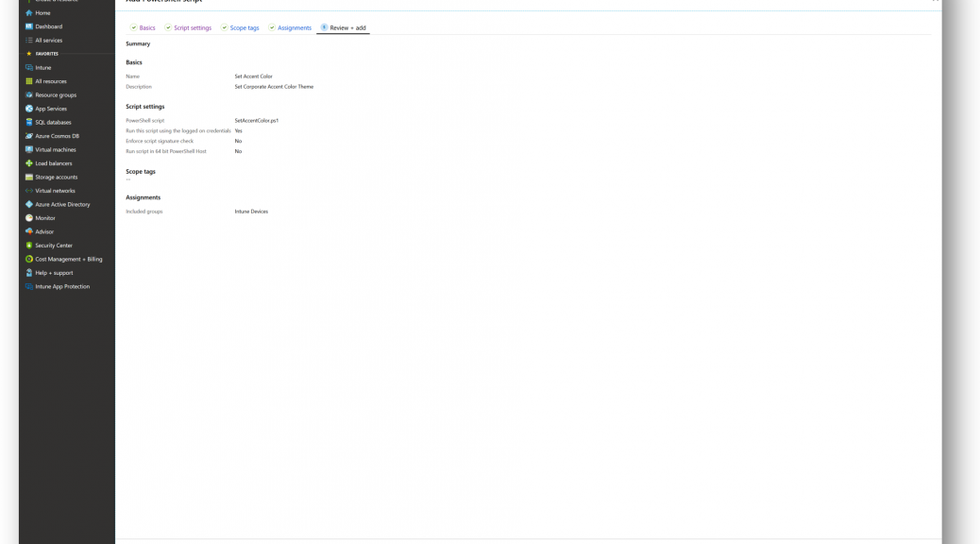
Task: Click the 'SetAccentColor.ps1' script file name
Action: (x=256, y=121)
